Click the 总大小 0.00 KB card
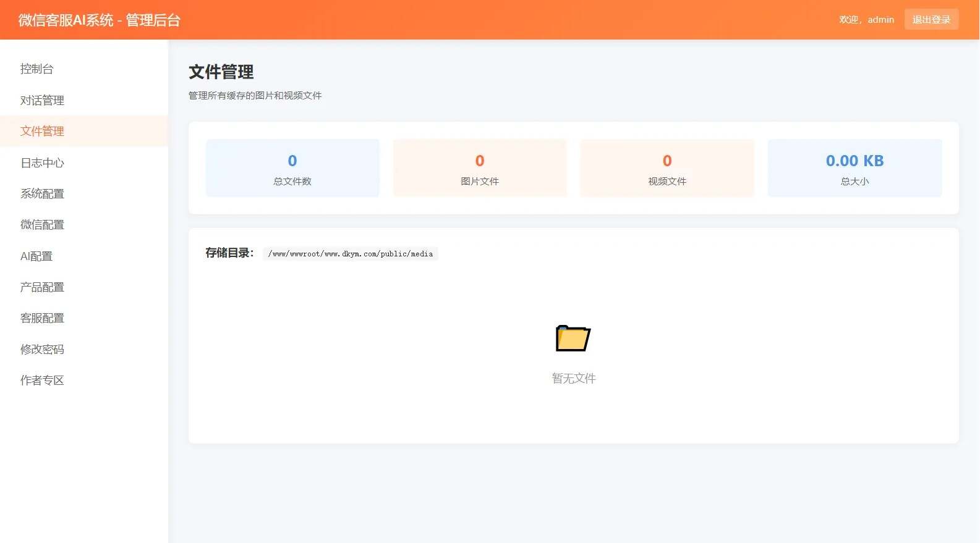 tap(854, 168)
